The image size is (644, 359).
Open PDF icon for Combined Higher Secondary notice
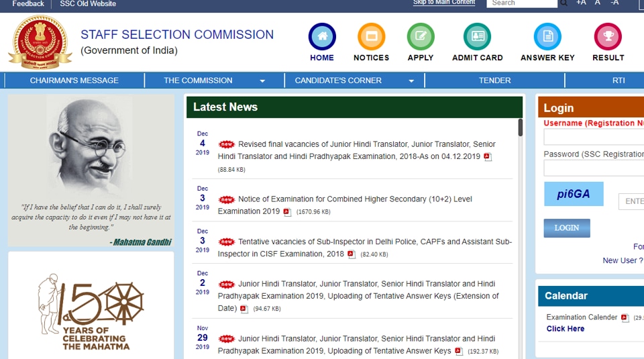click(x=287, y=212)
